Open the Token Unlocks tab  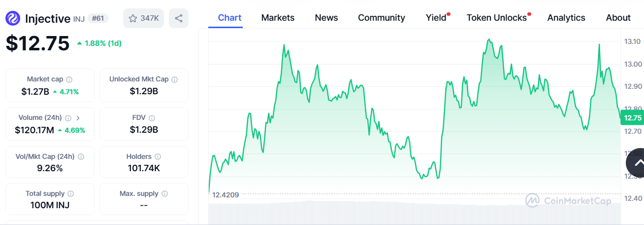point(497,18)
